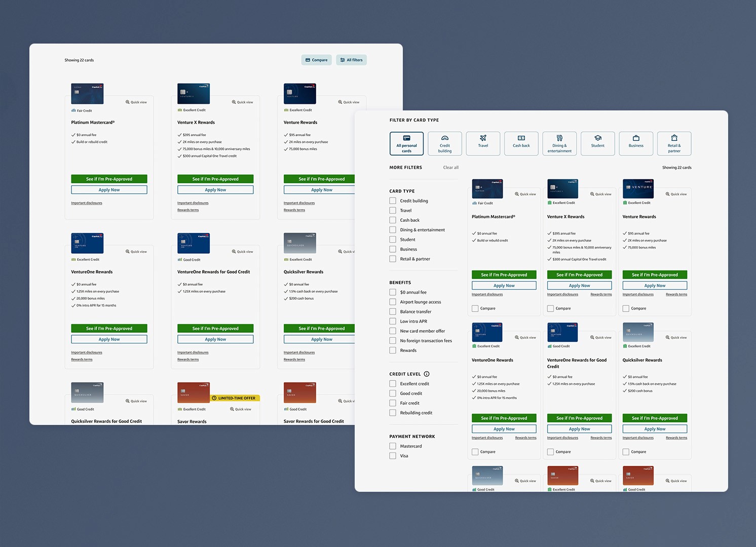Check the Mastercard payment network checkbox
Screen dimensions: 756x547
393,446
